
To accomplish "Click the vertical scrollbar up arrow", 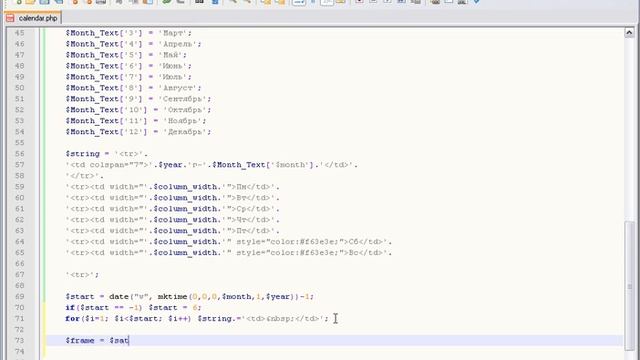I will pos(629,33).
